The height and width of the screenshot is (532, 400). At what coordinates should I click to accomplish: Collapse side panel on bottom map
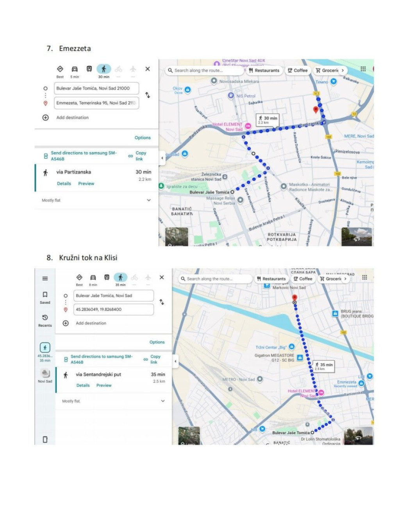(175, 361)
